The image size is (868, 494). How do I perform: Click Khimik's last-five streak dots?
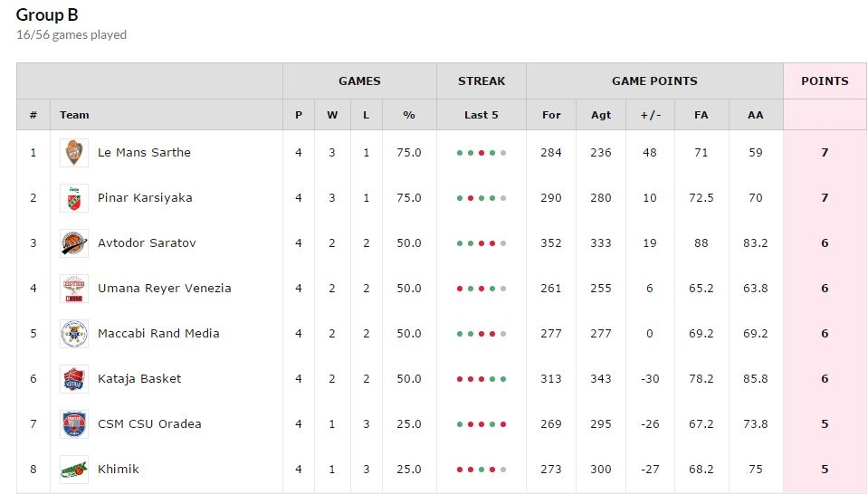(481, 470)
